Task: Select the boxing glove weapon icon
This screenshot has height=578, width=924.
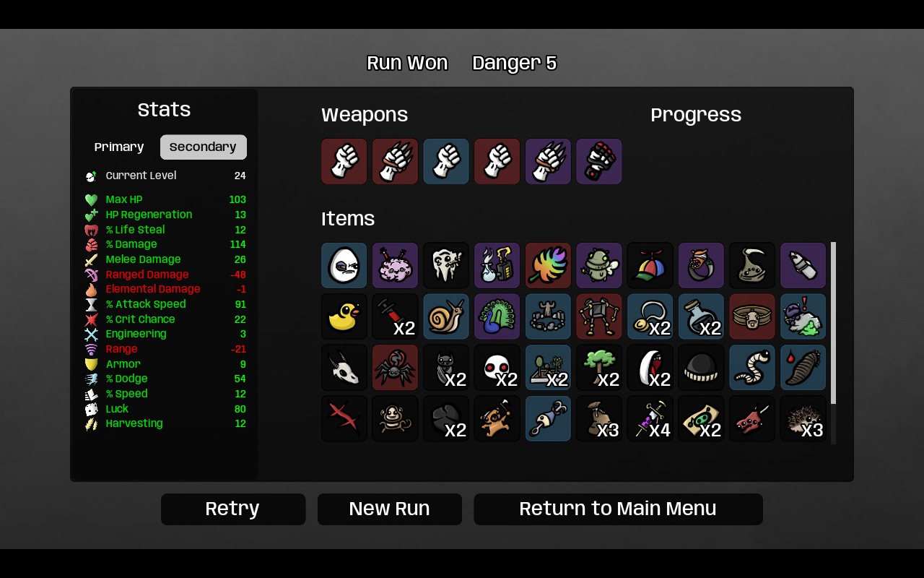Action: click(599, 162)
